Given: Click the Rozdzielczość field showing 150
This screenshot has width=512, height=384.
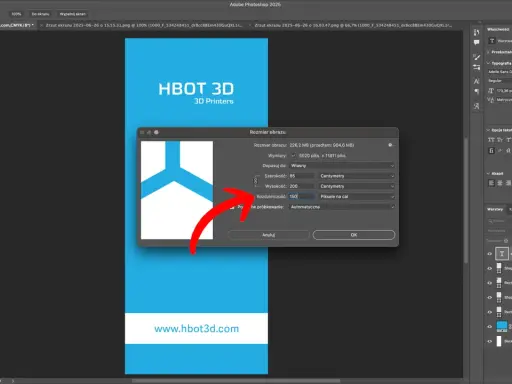Looking at the screenshot, I should [x=301, y=197].
